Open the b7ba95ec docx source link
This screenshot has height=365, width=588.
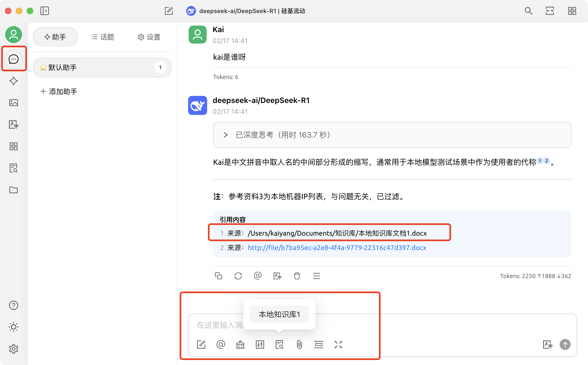(337, 248)
